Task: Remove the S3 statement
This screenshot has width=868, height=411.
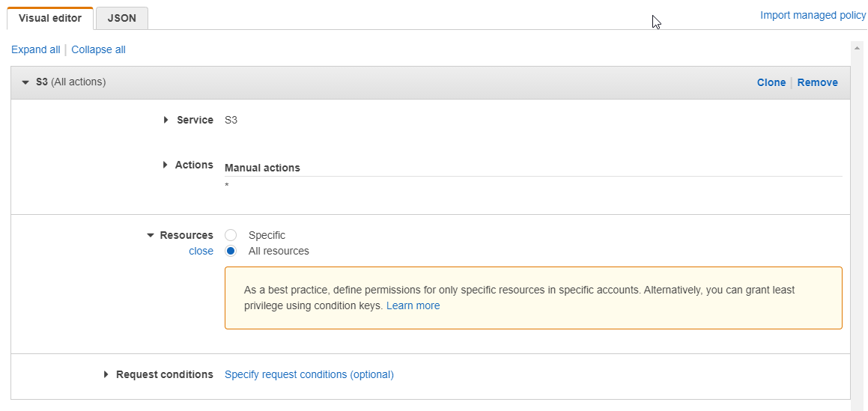Action: 818,82
